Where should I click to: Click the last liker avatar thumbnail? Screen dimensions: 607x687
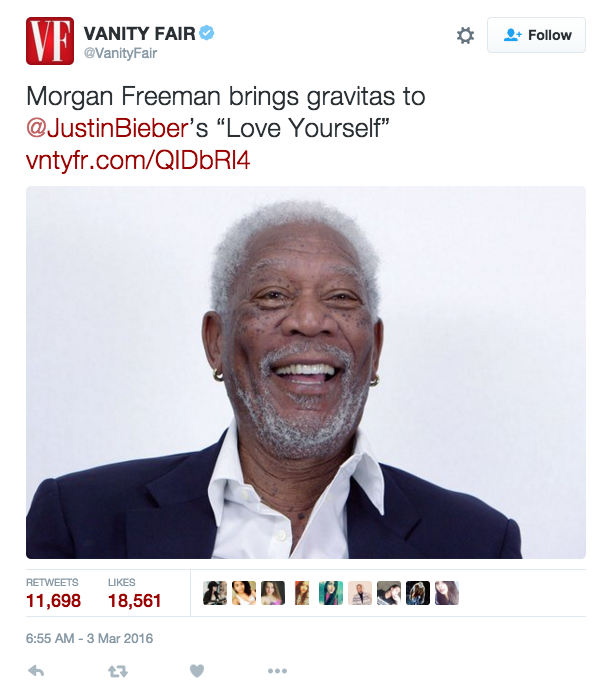tap(447, 593)
